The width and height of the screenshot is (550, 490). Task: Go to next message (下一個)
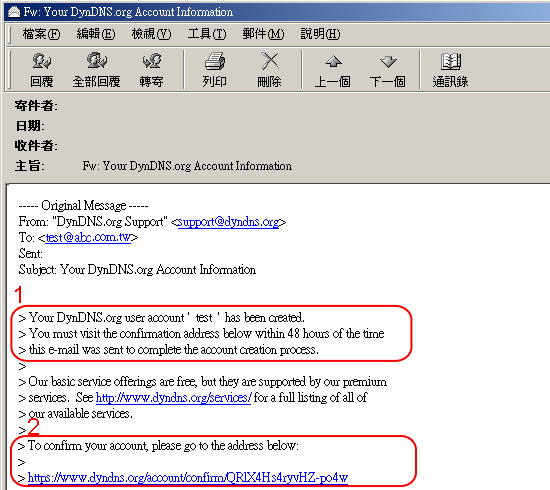[x=388, y=69]
